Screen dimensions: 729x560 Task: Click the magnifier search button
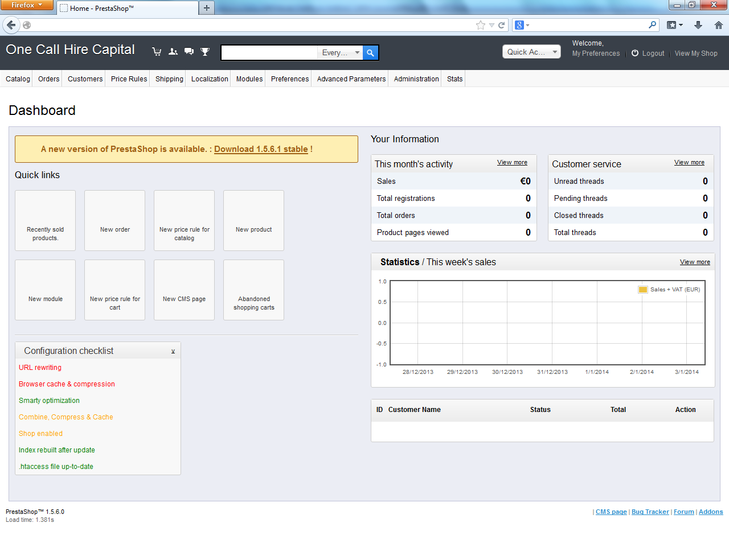(x=370, y=53)
